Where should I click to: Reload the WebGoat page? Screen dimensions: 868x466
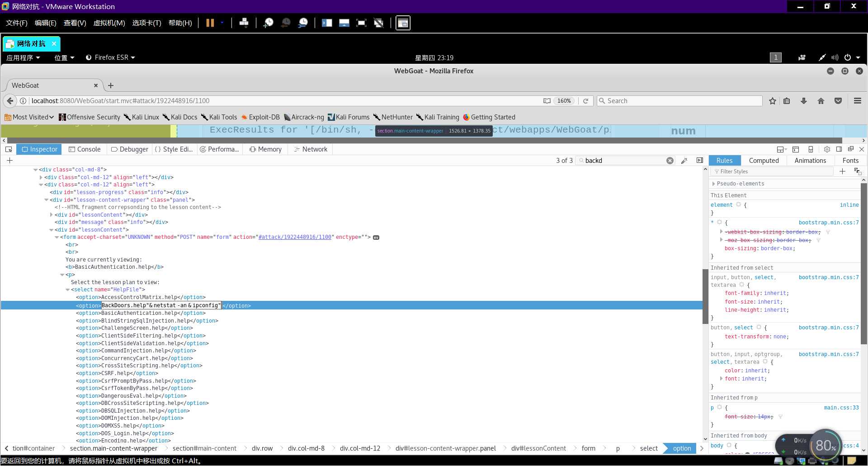[x=585, y=101]
